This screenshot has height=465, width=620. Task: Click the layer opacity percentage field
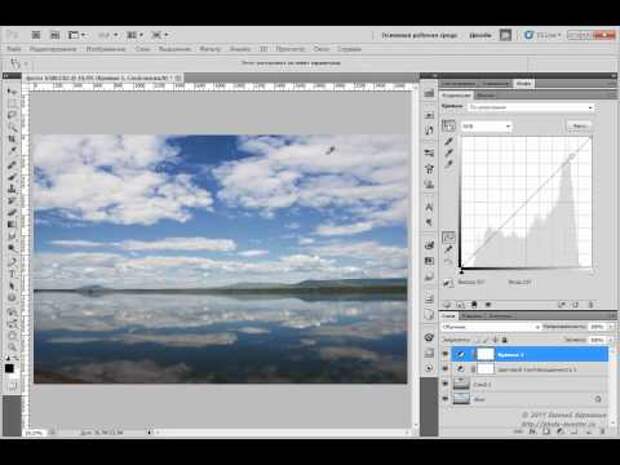tap(596, 327)
